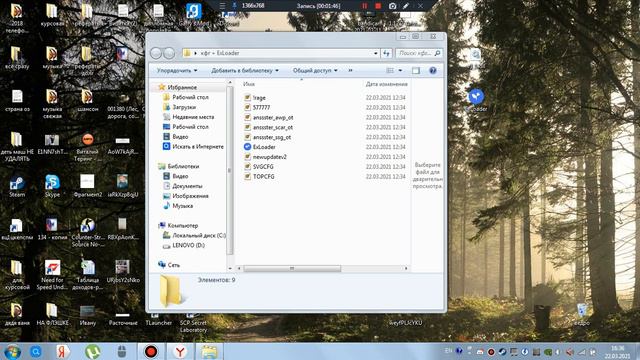This screenshot has height=360, width=640.
Task: Click the ExLoader address bar path
Action: click(x=228, y=53)
